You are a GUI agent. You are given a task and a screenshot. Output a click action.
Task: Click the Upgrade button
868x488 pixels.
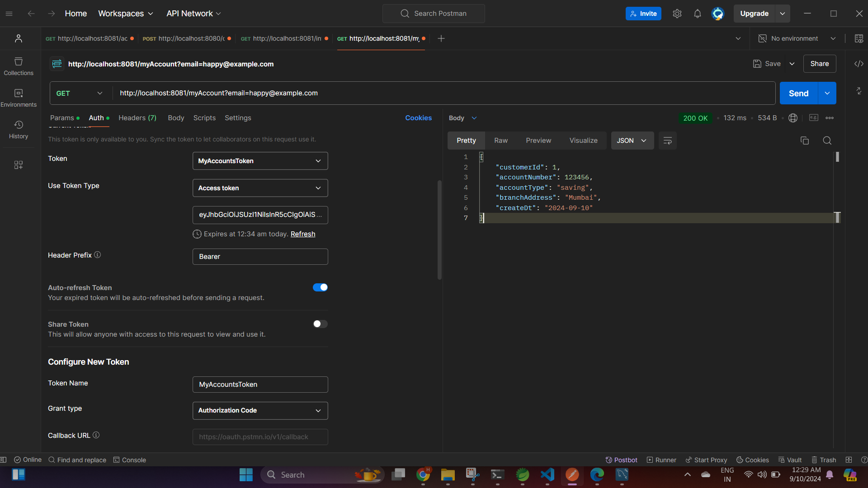pos(754,14)
